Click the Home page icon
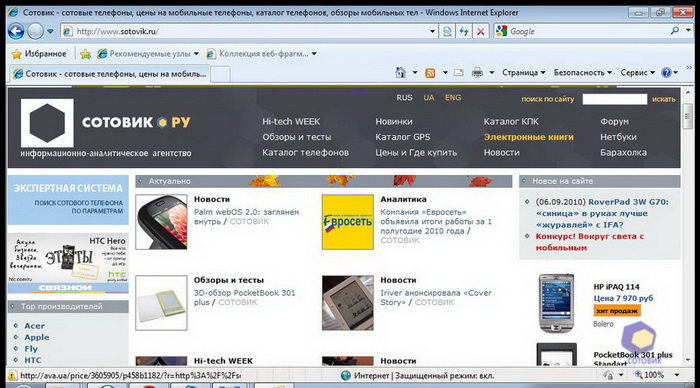Image resolution: width=700 pixels, height=388 pixels. 400,72
